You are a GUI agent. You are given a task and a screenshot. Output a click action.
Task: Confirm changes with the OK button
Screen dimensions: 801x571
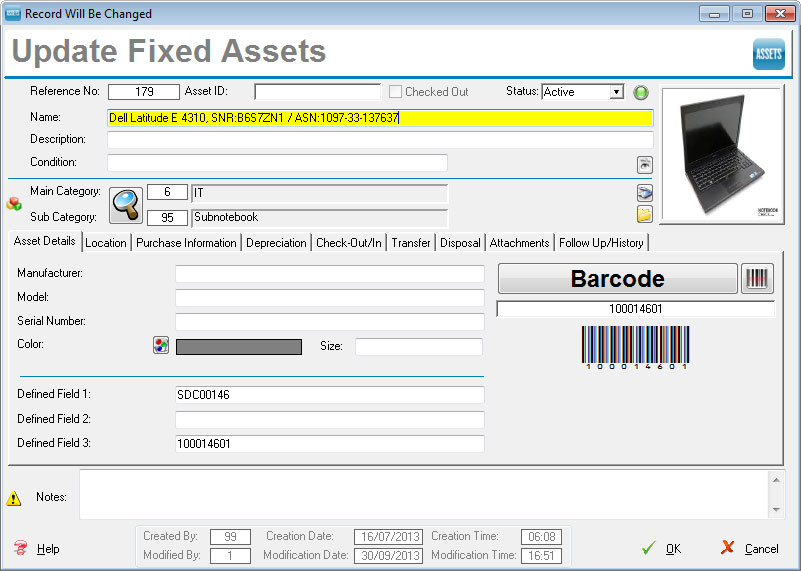point(662,548)
